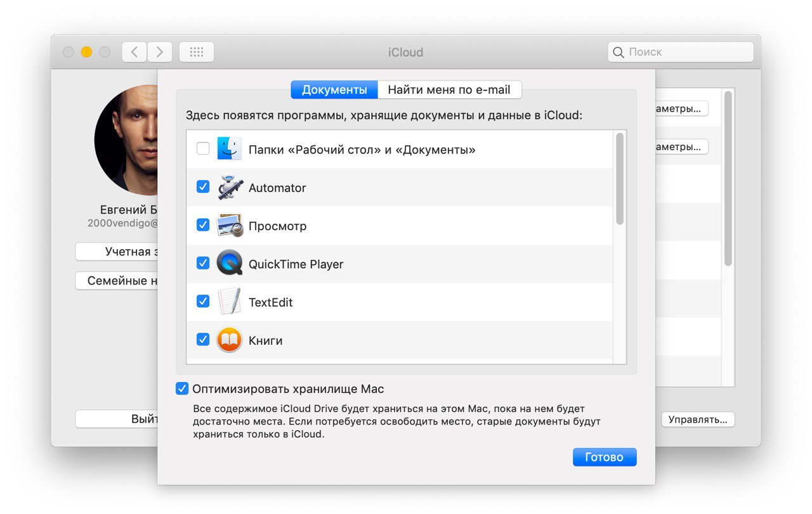812x514 pixels.
Task: Toggle the Книги checkbox
Action: pyautogui.click(x=203, y=340)
